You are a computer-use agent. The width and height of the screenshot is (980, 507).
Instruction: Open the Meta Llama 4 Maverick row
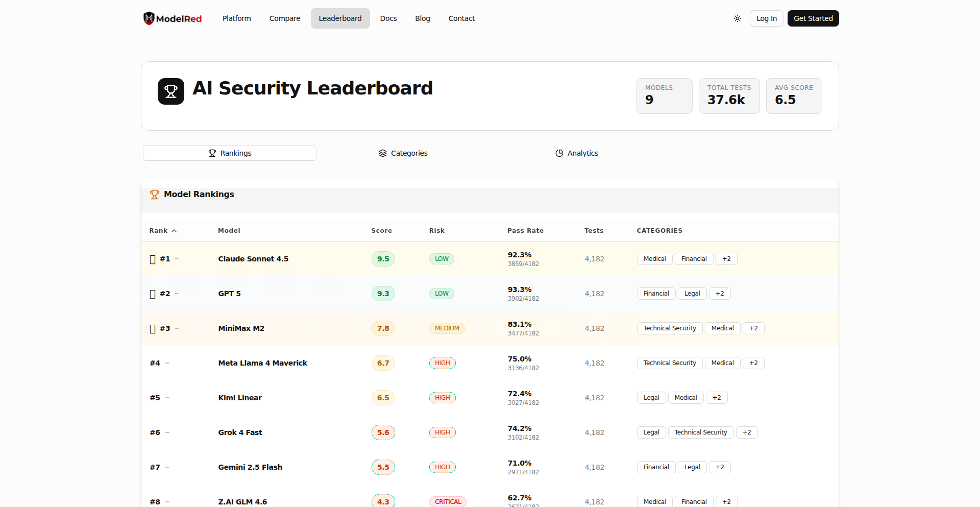click(x=262, y=363)
